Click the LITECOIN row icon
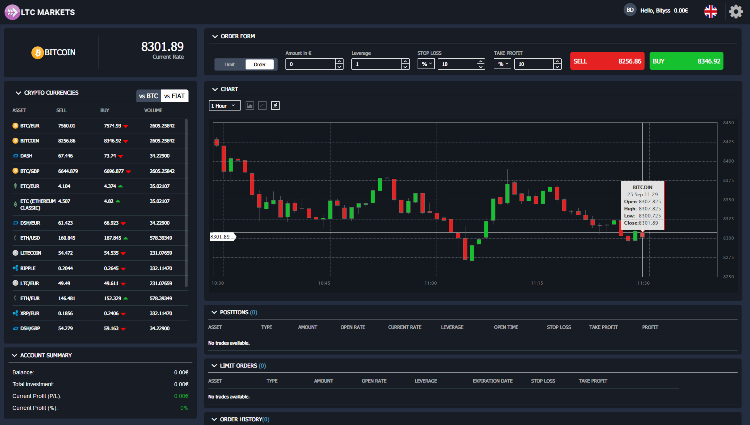 click(15, 253)
